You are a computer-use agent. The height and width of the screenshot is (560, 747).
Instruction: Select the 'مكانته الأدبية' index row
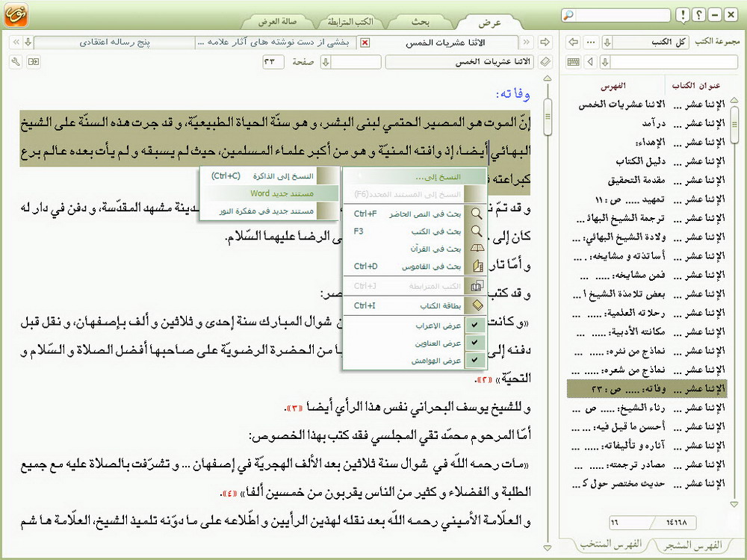pos(647,332)
